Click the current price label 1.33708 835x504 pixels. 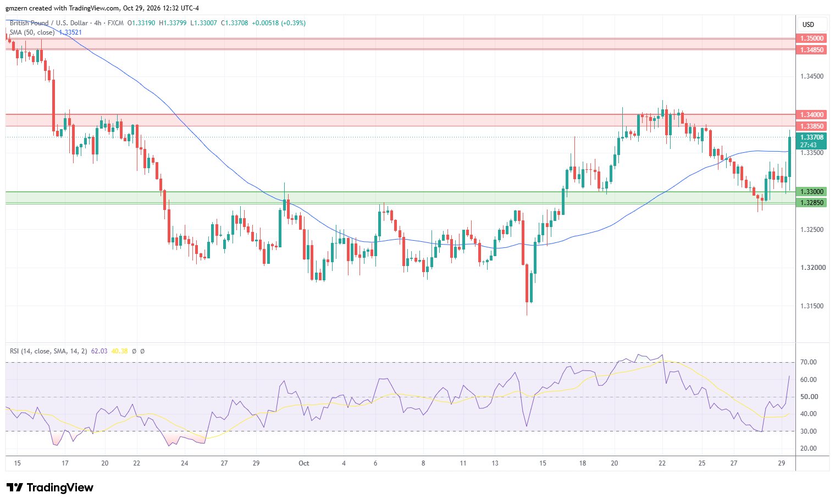811,137
